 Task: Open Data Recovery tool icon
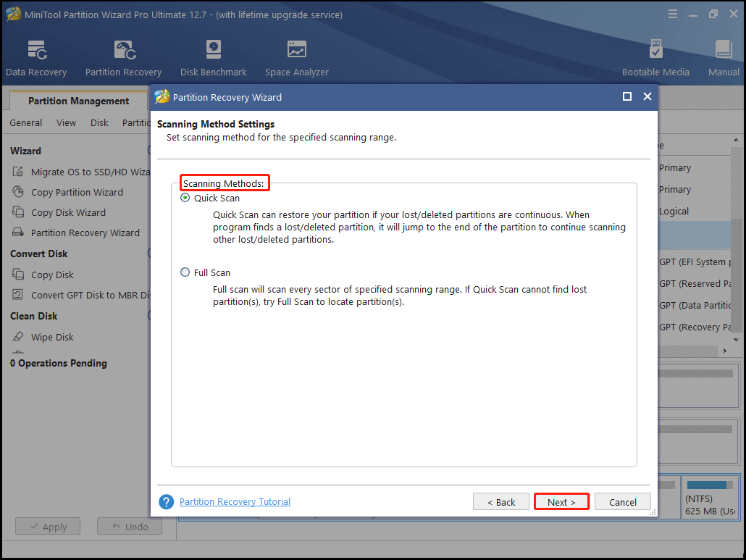pyautogui.click(x=37, y=51)
